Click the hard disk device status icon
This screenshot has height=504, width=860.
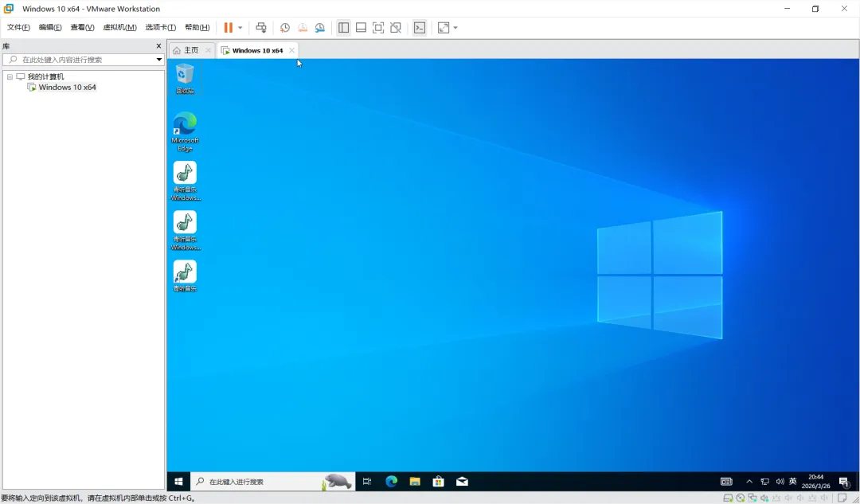[728, 498]
